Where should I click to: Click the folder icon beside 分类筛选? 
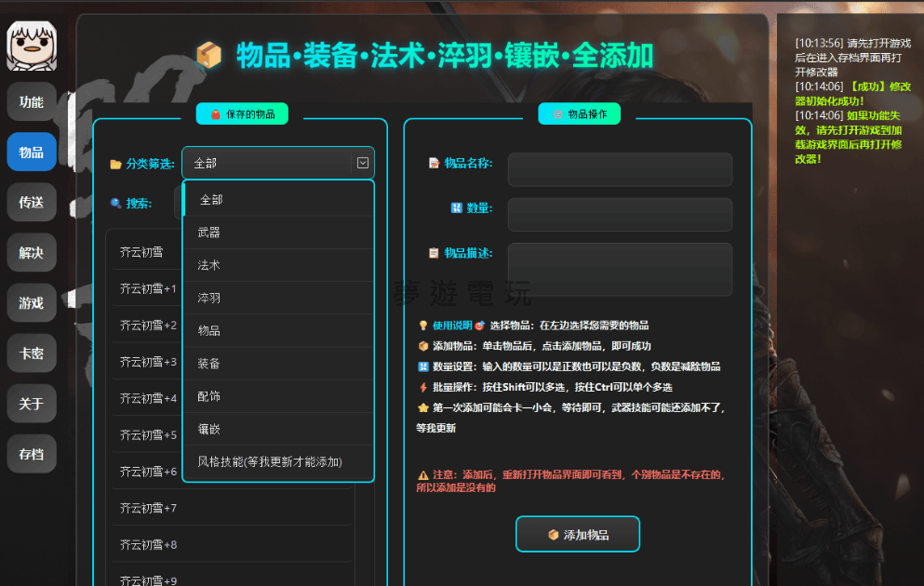coord(115,165)
